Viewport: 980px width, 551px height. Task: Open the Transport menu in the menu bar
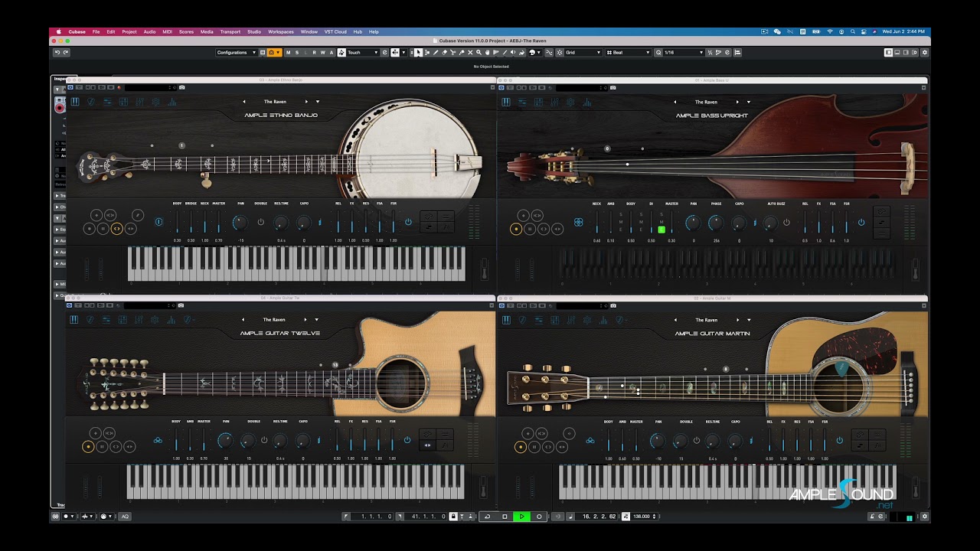[x=230, y=31]
